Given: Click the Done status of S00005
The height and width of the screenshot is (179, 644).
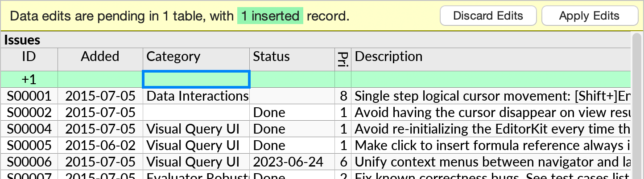Looking at the screenshot, I should [x=292, y=146].
